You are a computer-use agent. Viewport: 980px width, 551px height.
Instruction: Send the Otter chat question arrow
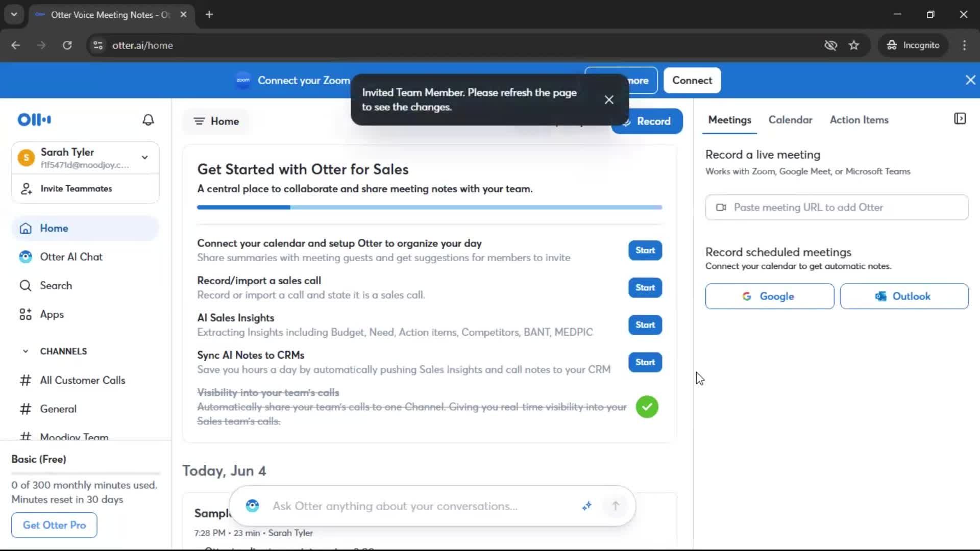pyautogui.click(x=616, y=506)
